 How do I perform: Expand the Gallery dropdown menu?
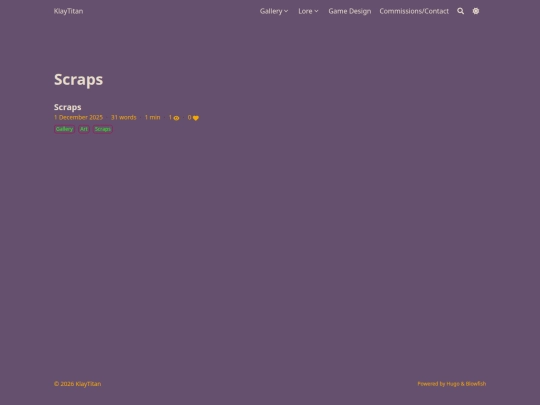click(x=274, y=11)
